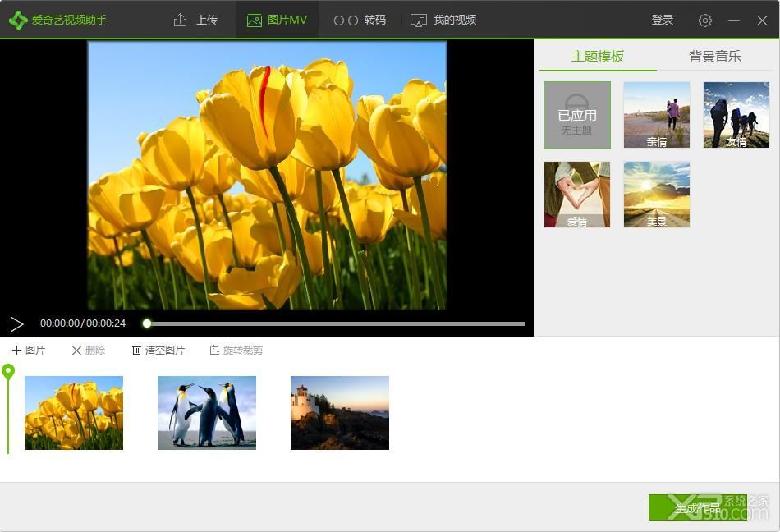The height and width of the screenshot is (532, 780).
Task: Open the 转码 transcode tab
Action: [360, 20]
